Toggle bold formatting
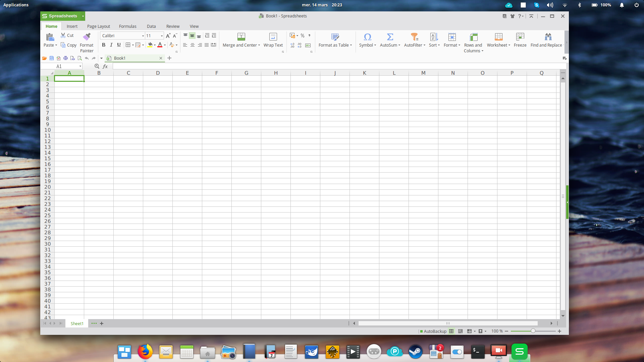644x362 pixels. pyautogui.click(x=104, y=45)
